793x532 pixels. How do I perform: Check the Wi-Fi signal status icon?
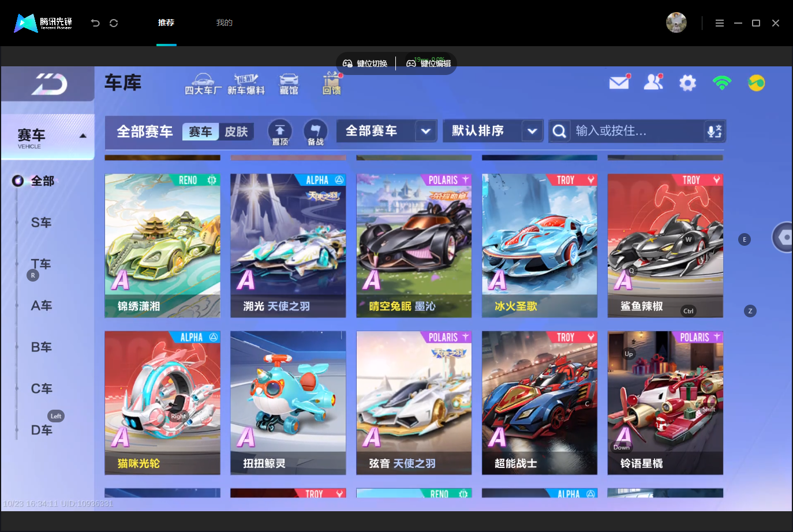pos(722,83)
